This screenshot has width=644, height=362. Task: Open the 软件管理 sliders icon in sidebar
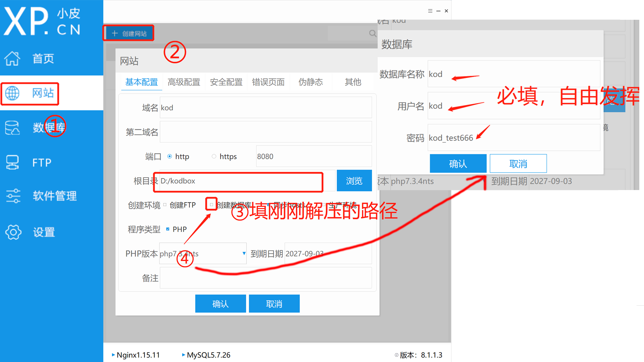[13, 196]
